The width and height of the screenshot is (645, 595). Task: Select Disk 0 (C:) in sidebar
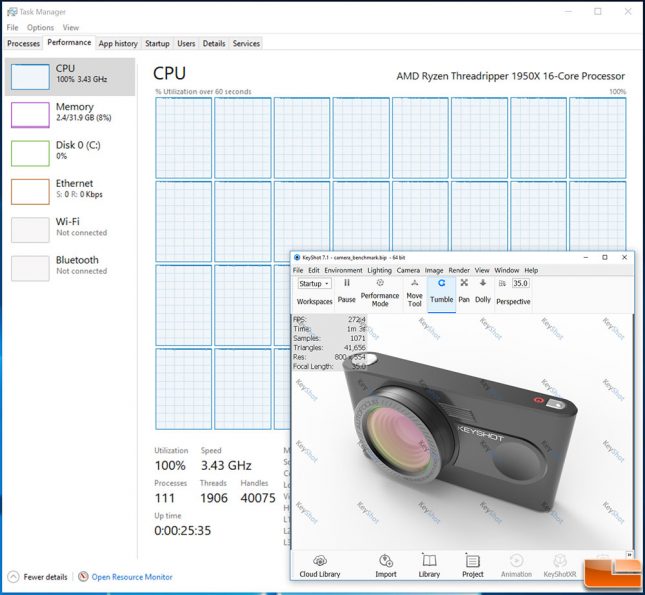(70, 153)
